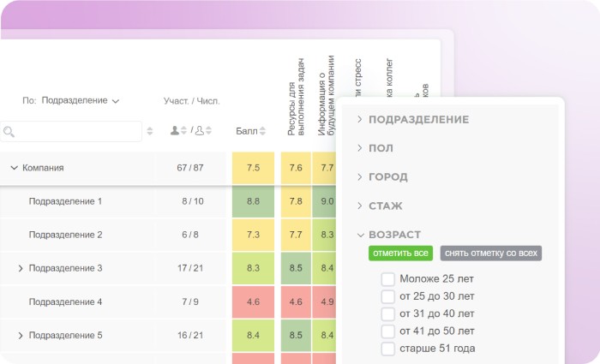The width and height of the screenshot is (600, 364).
Task: Open the Подразделение grouping dropdown
Action: tap(81, 100)
